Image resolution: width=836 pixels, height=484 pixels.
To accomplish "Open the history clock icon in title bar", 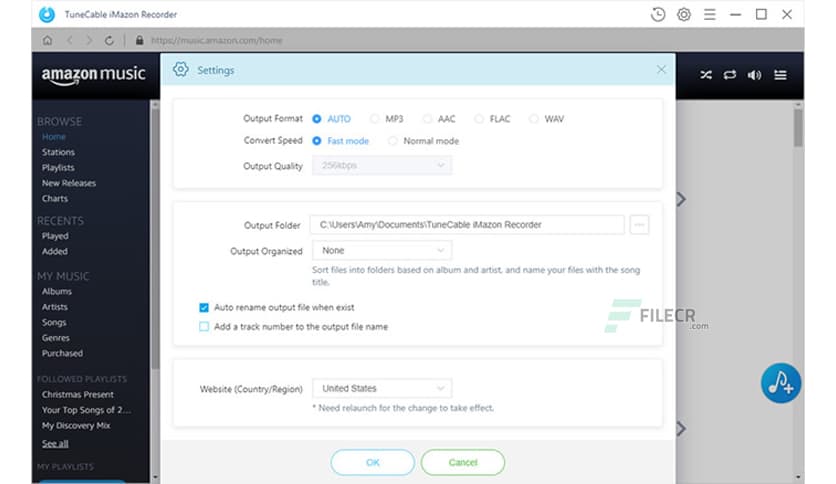I will [x=657, y=14].
